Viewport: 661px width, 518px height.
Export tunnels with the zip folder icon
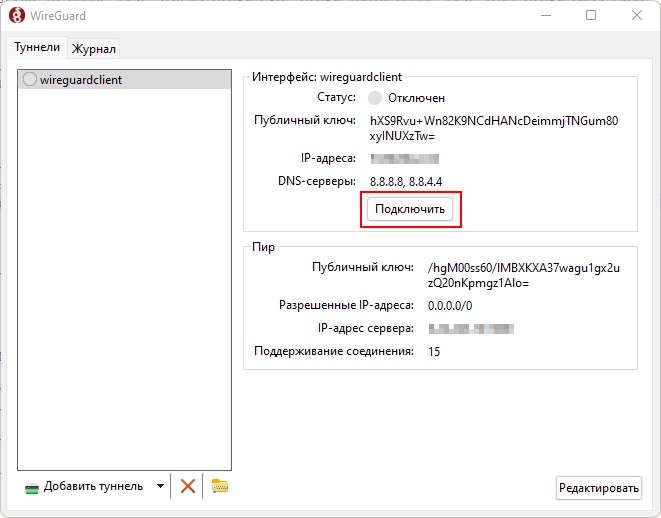coord(220,486)
